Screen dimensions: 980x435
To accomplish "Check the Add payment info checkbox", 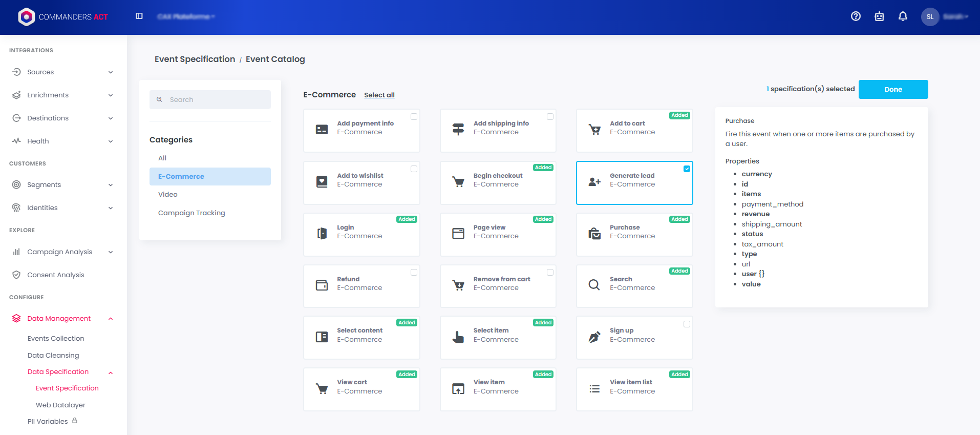I will (x=414, y=117).
